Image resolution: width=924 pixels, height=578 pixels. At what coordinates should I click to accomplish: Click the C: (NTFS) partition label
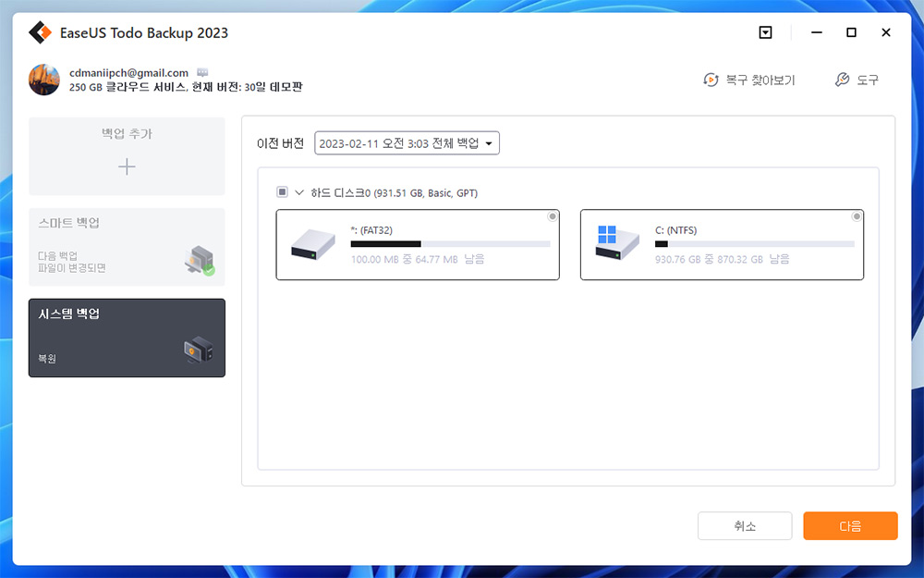click(x=676, y=230)
